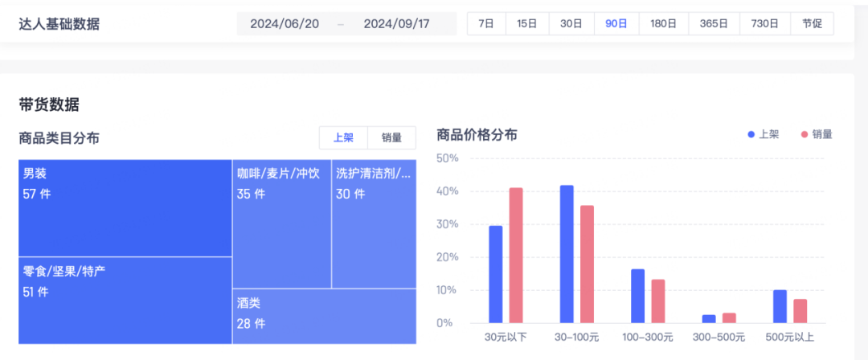Open the start date 2024/06/20 field
Image resolution: width=868 pixels, height=360 pixels.
click(285, 24)
